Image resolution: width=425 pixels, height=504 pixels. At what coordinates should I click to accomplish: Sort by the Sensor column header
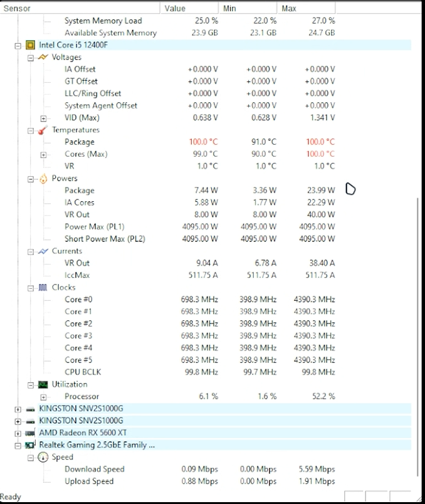click(80, 8)
